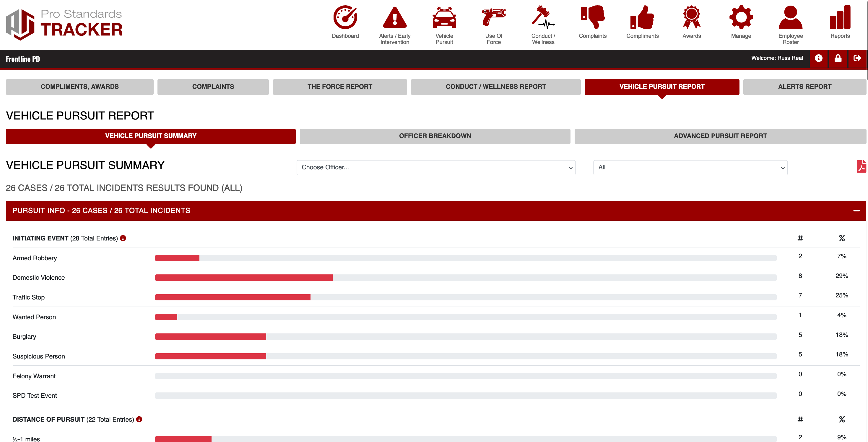
Task: Open Advanced Pursuit Report tab
Action: click(x=720, y=136)
